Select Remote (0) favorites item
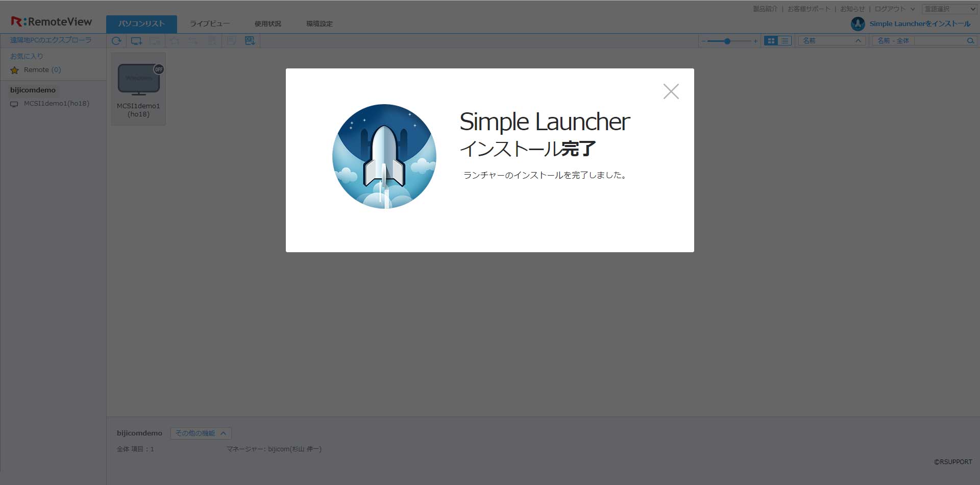Screen dimensions: 980x485 pyautogui.click(x=42, y=70)
